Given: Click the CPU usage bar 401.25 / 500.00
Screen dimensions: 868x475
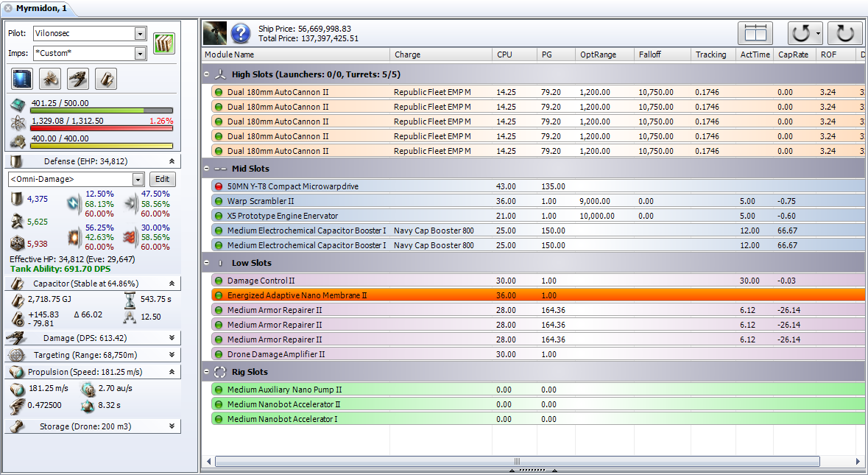Looking at the screenshot, I should (x=102, y=110).
